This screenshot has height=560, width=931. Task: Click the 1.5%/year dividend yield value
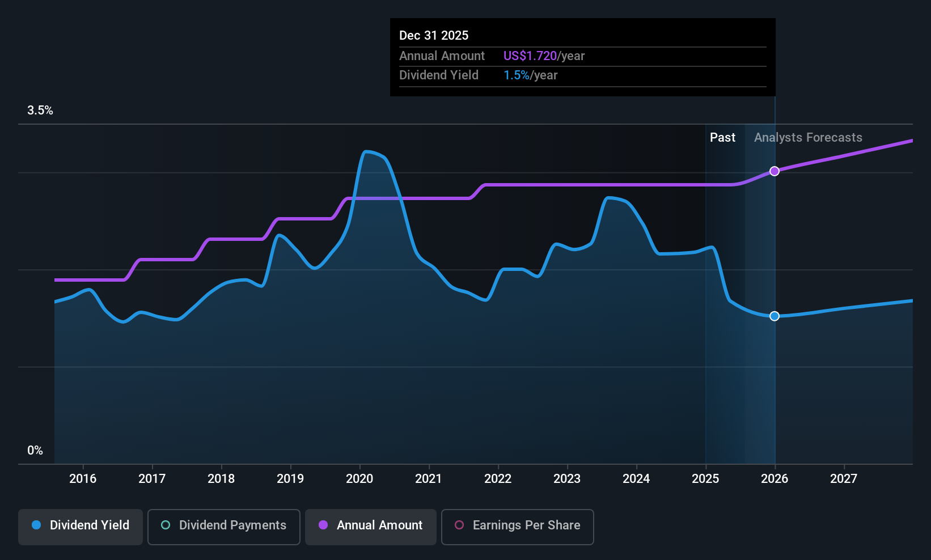point(530,75)
